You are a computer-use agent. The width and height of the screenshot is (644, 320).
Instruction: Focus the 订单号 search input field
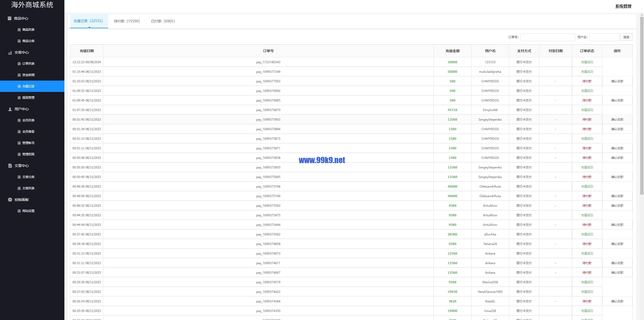click(548, 37)
